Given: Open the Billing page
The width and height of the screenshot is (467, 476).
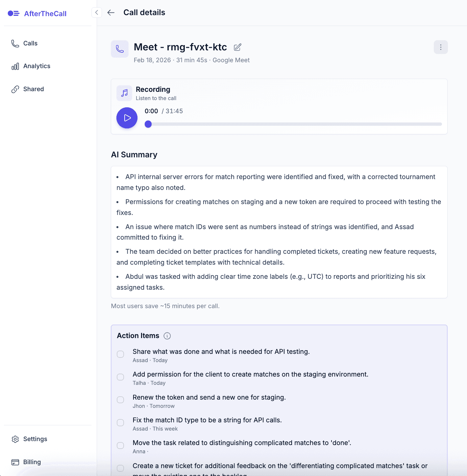Looking at the screenshot, I should (32, 462).
